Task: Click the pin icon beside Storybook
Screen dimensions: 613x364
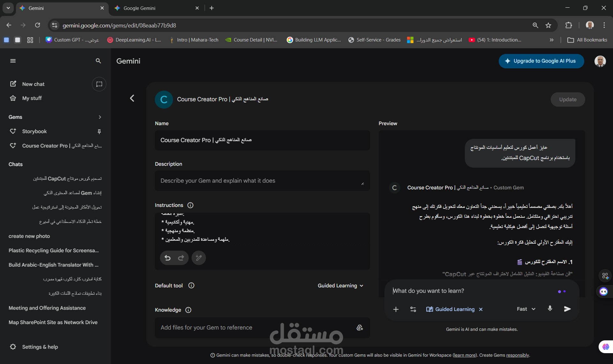Action: click(99, 132)
